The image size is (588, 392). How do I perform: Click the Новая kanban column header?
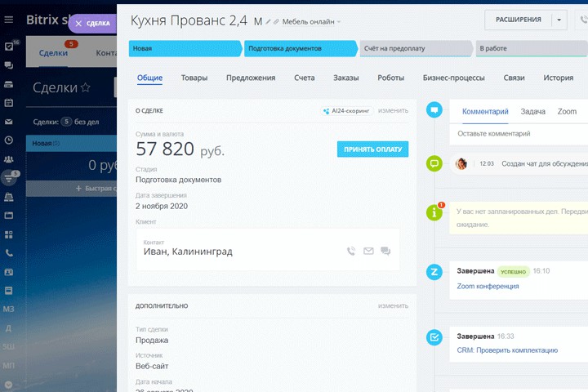[x=71, y=143]
